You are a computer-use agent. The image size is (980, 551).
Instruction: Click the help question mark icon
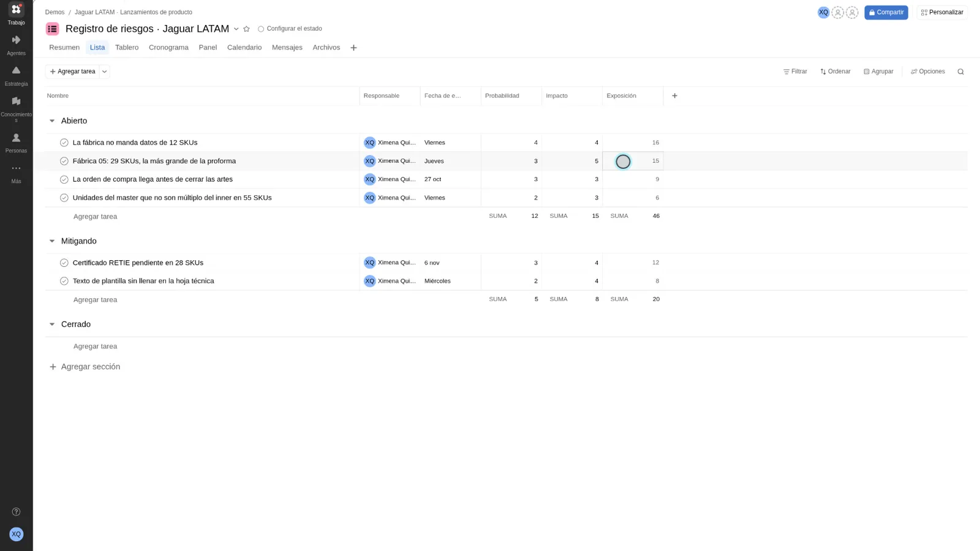tap(16, 512)
